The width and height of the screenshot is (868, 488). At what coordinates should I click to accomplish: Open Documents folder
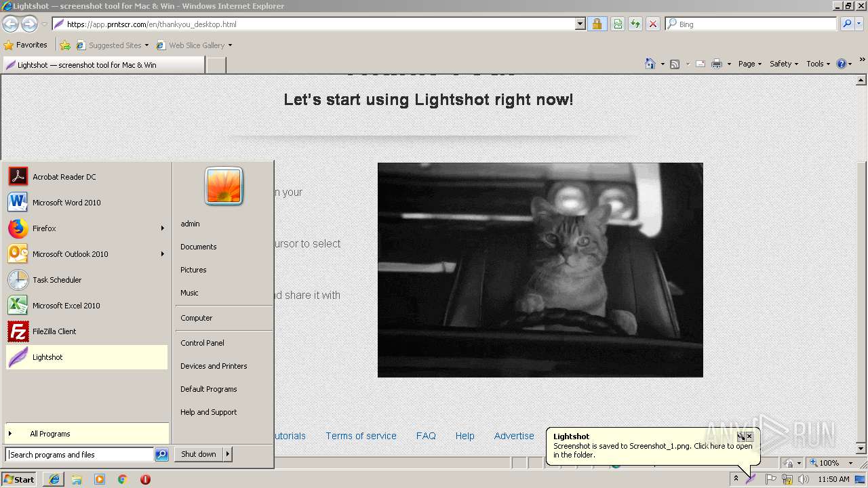[x=199, y=247]
